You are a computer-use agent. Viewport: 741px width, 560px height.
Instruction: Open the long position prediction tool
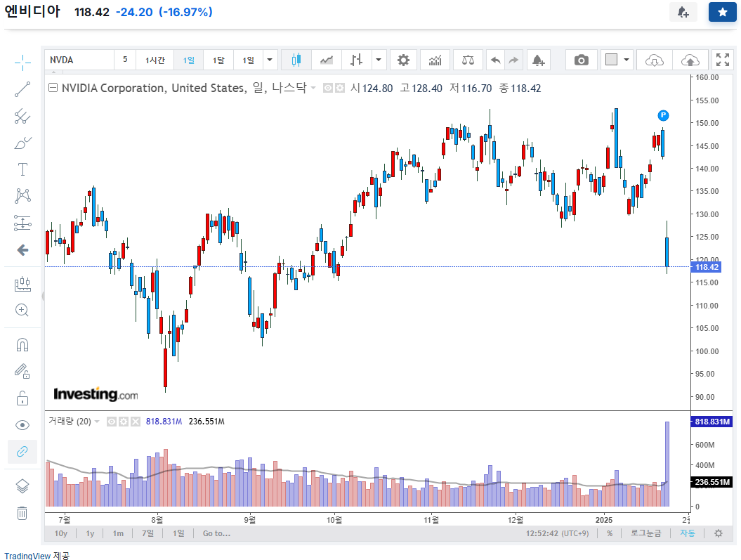[22, 223]
